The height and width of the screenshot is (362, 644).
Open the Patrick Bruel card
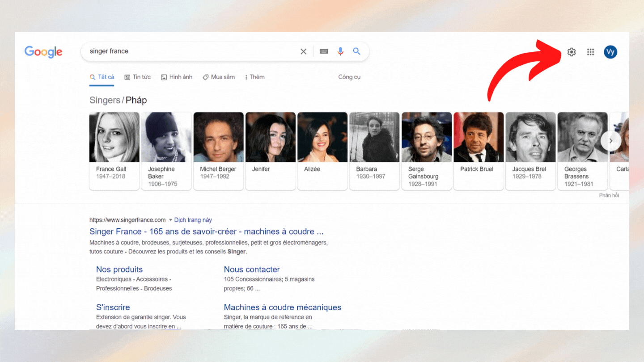click(x=479, y=151)
